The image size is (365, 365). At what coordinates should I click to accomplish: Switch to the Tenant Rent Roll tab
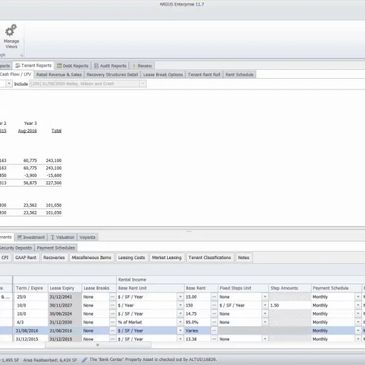204,75
